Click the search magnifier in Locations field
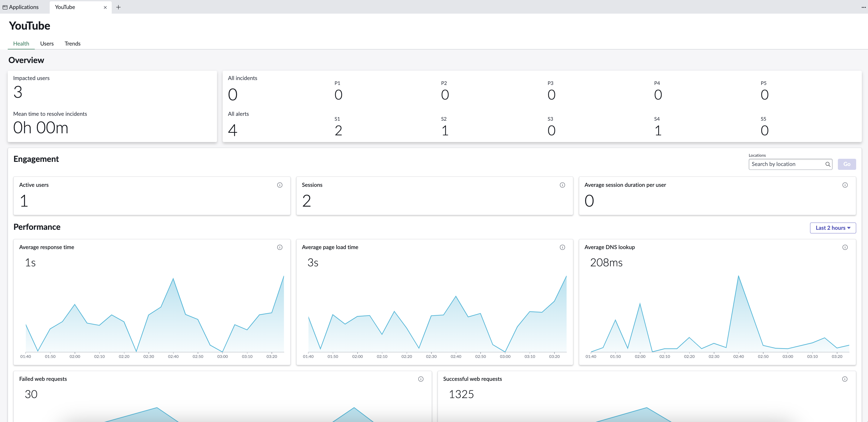 point(828,164)
